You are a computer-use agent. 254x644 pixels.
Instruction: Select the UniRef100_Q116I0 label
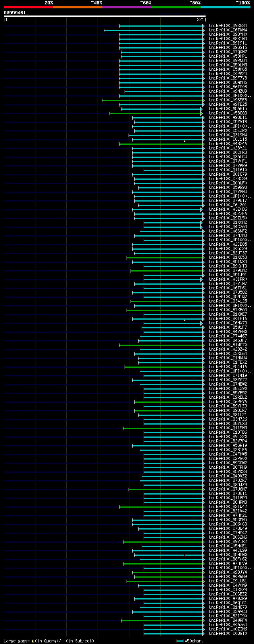pyautogui.click(x=228, y=170)
